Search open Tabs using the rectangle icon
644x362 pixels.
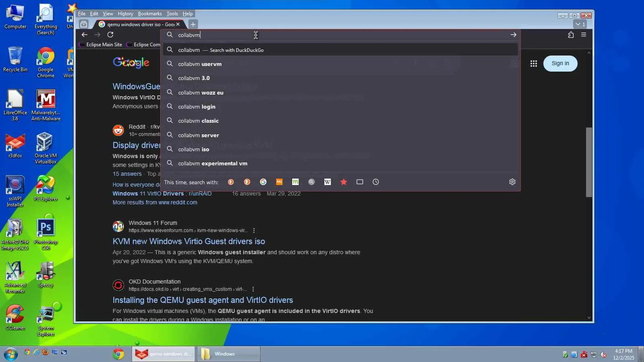pos(360,182)
